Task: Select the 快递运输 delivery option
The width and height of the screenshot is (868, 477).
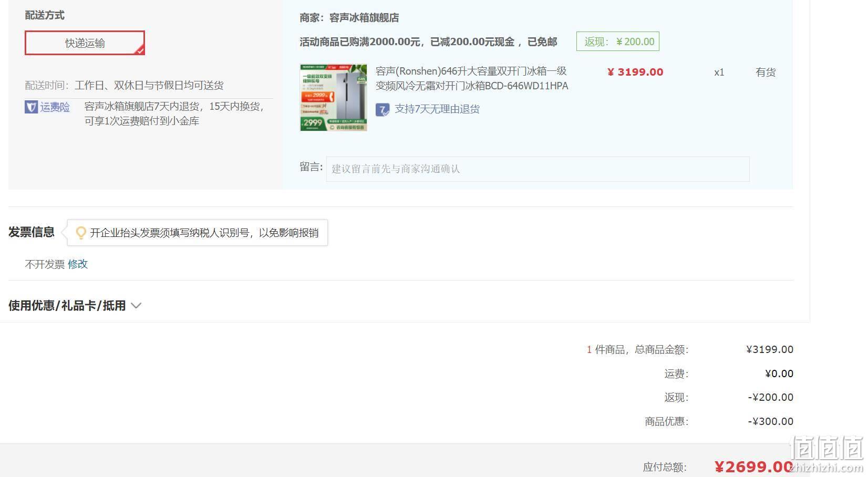Action: (x=85, y=43)
